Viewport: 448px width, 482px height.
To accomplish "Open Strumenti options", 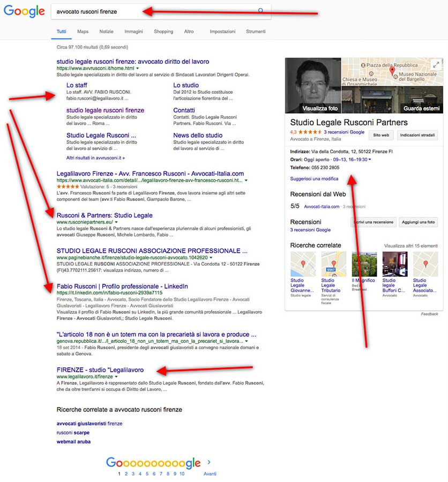I will [x=256, y=32].
